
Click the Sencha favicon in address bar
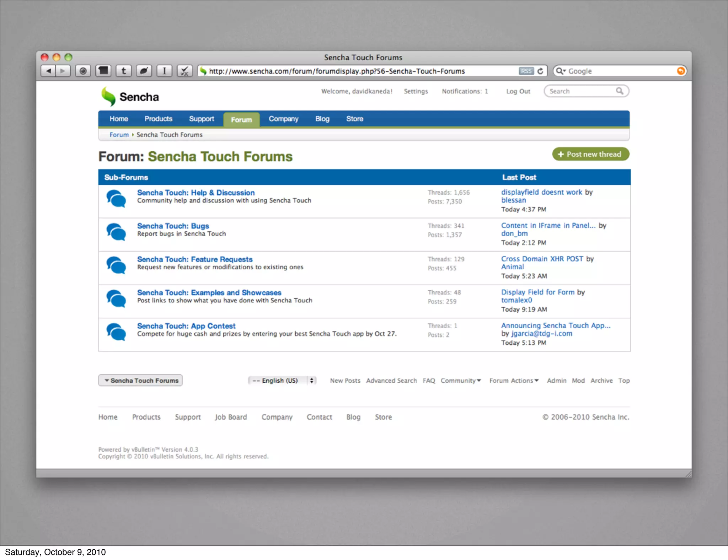click(x=203, y=71)
